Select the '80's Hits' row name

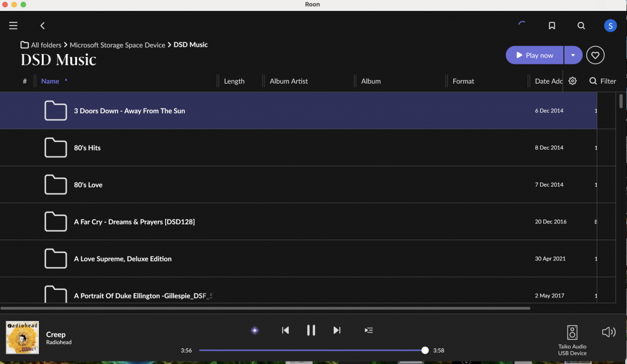coord(87,147)
